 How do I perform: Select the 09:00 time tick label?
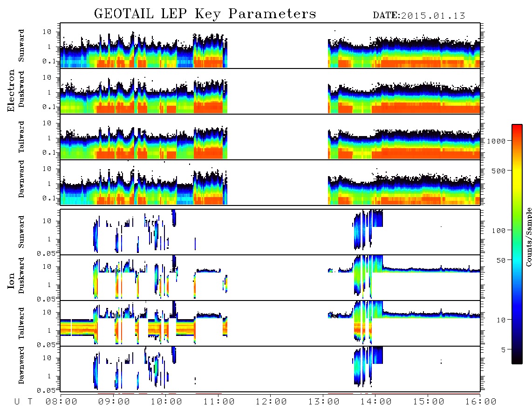(114, 402)
